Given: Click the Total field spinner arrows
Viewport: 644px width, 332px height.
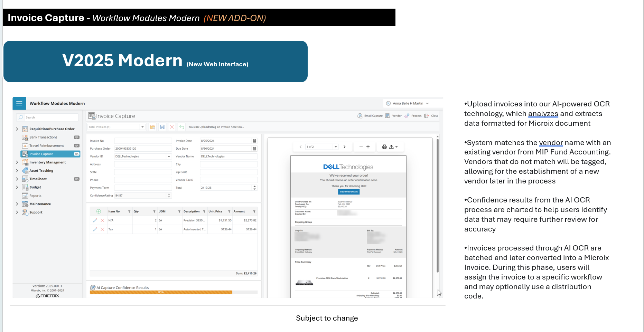Looking at the screenshot, I should tap(255, 188).
